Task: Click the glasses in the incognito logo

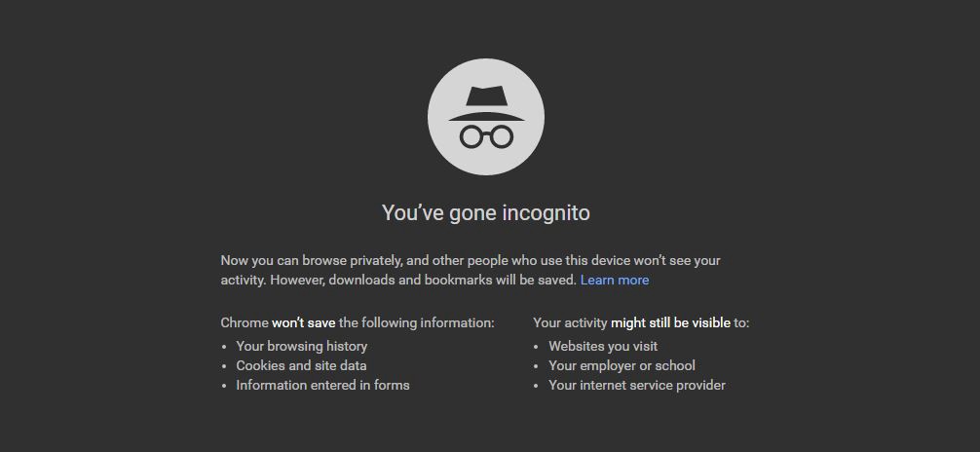Action: click(486, 136)
